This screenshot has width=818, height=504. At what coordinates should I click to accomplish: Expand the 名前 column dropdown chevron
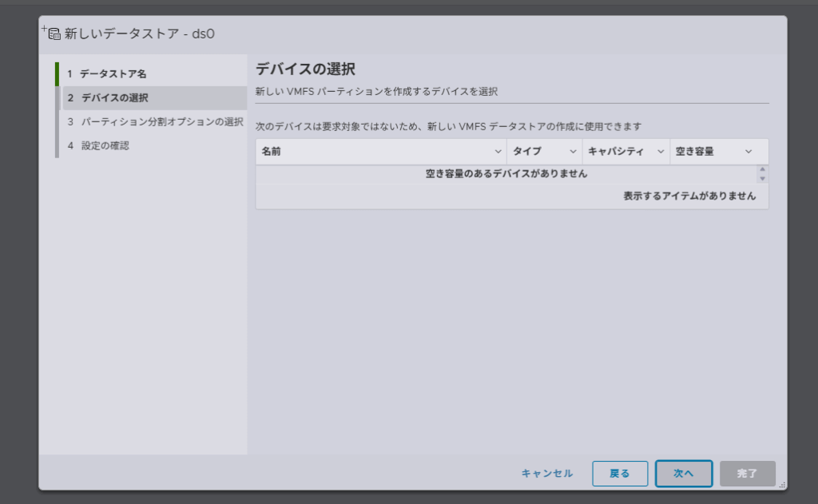(x=498, y=152)
